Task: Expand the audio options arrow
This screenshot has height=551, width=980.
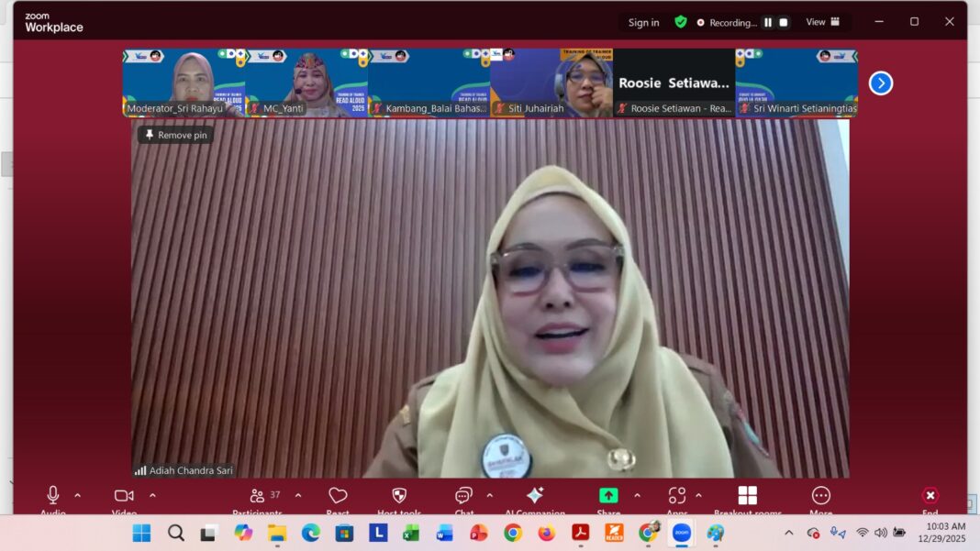Action: coord(77,495)
